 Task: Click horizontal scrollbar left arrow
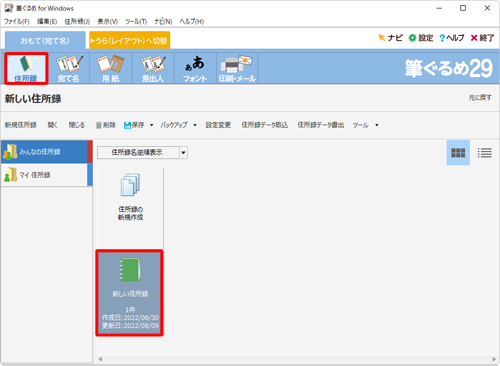(100, 359)
